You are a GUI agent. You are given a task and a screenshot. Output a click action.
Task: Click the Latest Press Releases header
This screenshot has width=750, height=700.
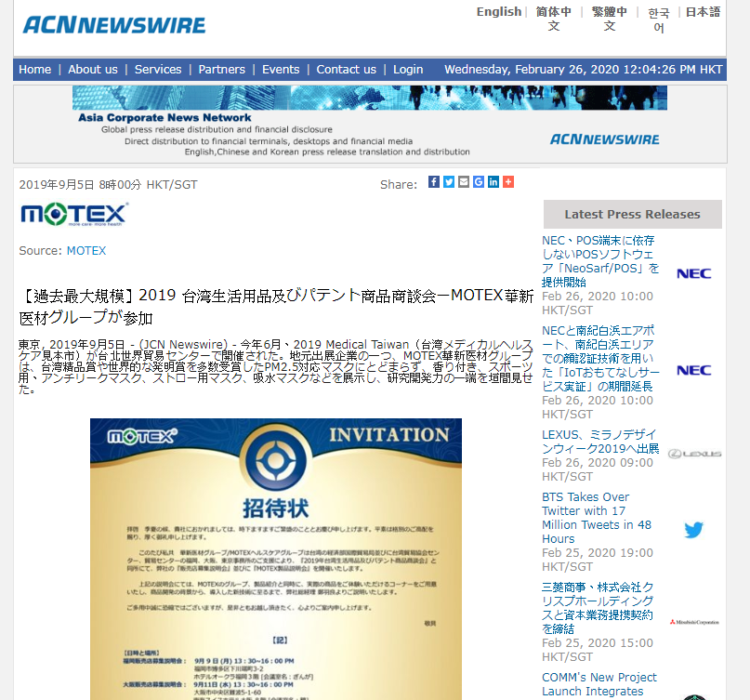click(632, 215)
